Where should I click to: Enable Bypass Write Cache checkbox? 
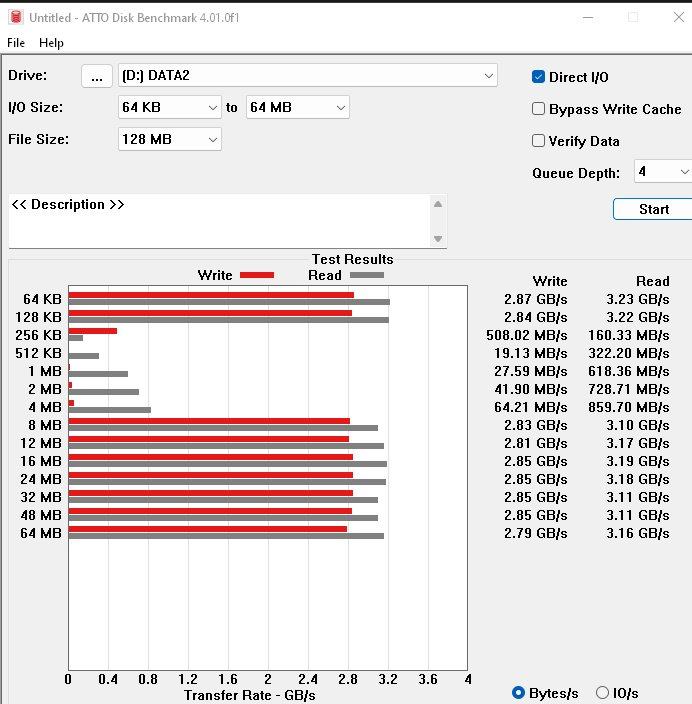[x=538, y=109]
